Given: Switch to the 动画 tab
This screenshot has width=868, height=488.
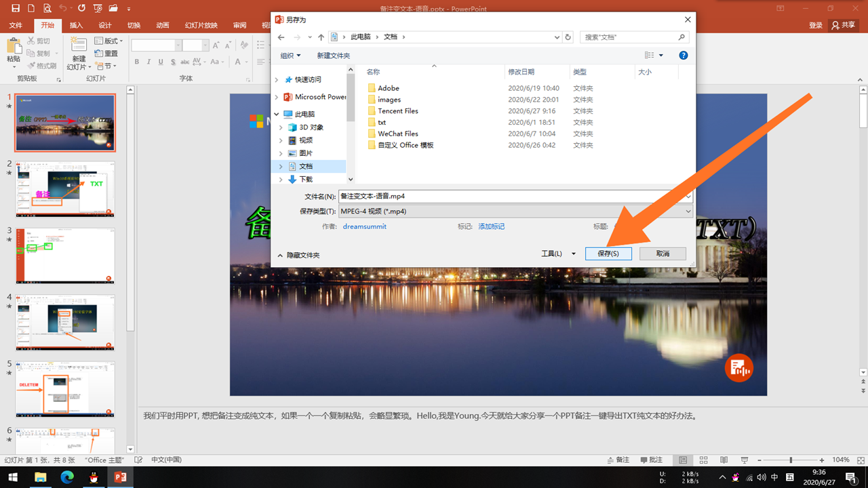Looking at the screenshot, I should (163, 25).
